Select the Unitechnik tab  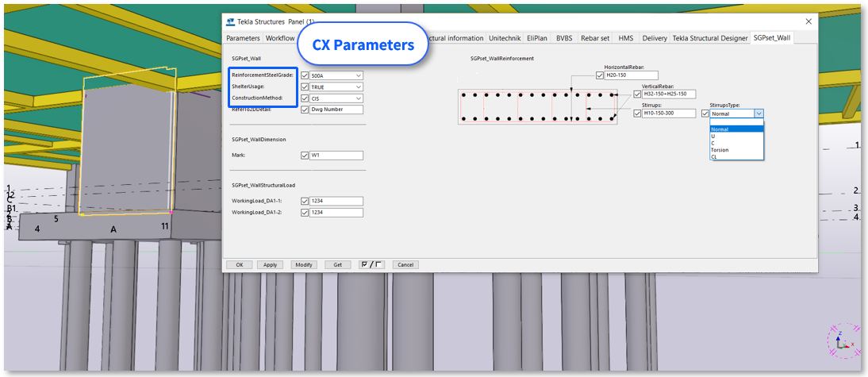[505, 38]
